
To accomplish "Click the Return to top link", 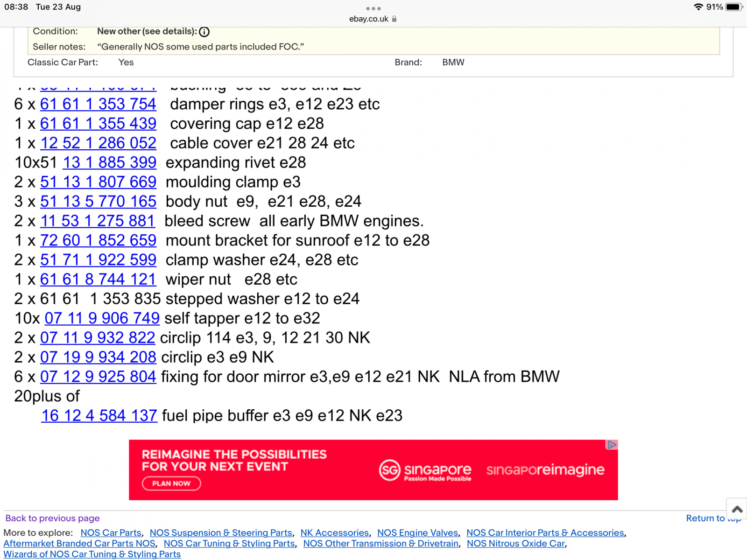I will 705,518.
